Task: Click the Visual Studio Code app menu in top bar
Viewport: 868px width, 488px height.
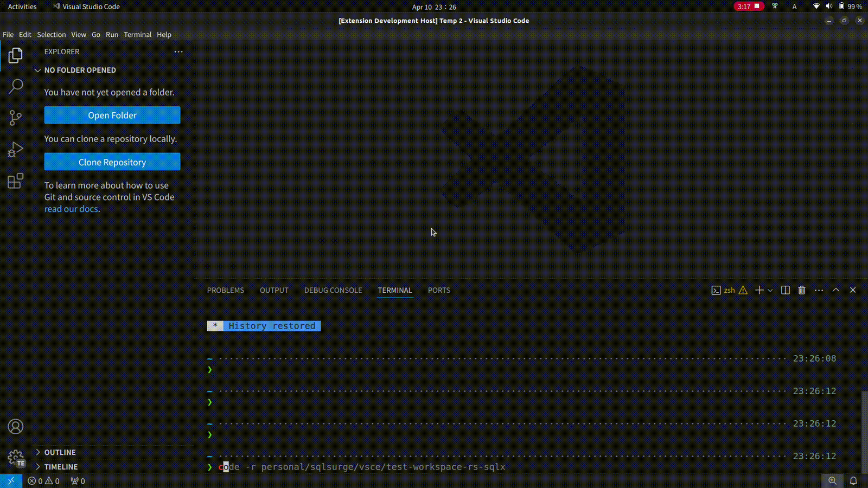Action: [x=86, y=7]
